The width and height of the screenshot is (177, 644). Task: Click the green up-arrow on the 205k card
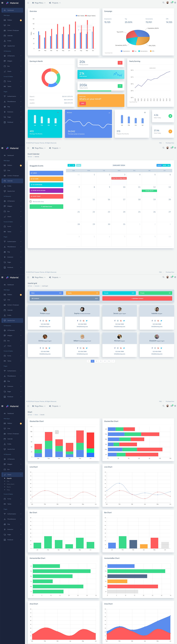[x=120, y=86]
